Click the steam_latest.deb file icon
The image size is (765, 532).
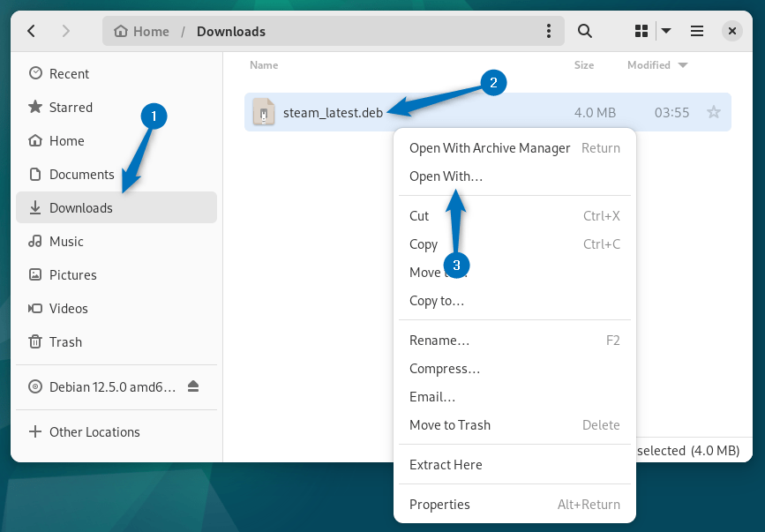pos(264,112)
